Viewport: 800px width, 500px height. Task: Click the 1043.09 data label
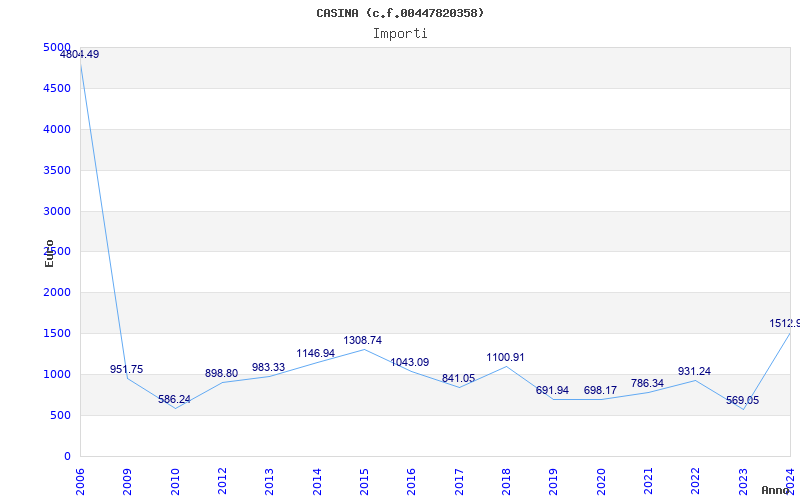coord(410,362)
